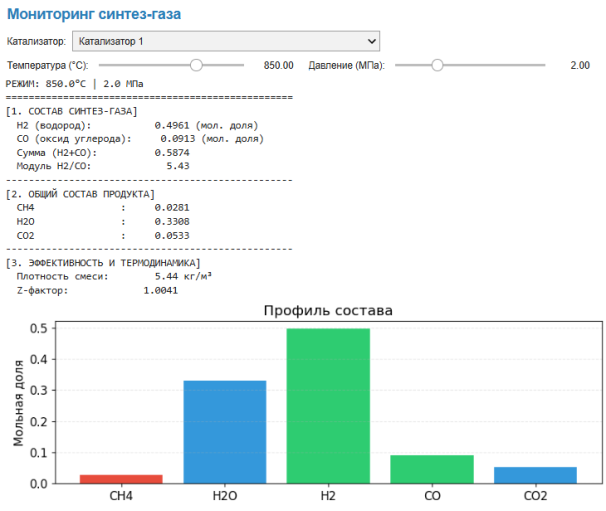Select the temperature value 850.00
Viewport: 606px width, 511px height.
278,65
